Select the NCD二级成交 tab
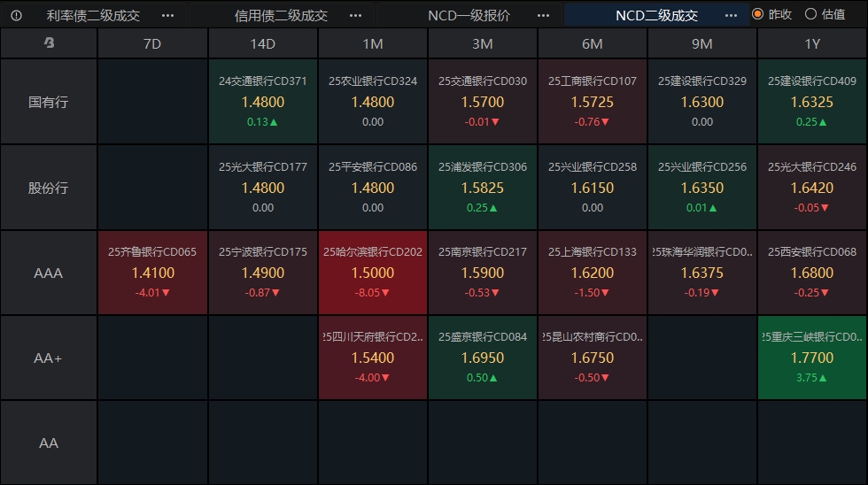Viewport: 868px width, 485px height. point(656,15)
